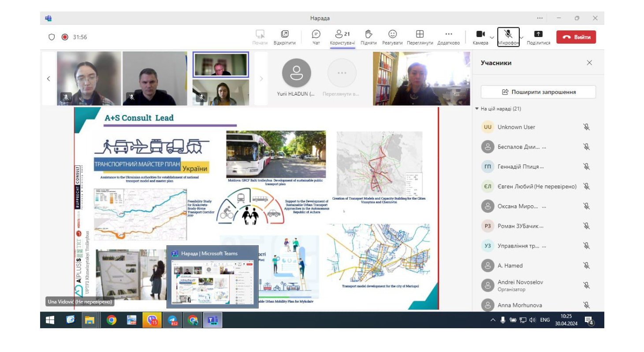Open Windows notification center icon

coord(588,320)
